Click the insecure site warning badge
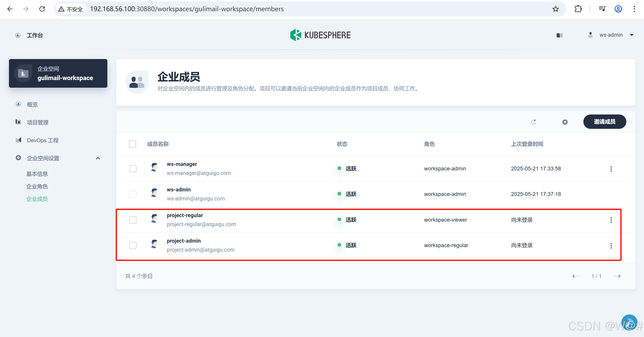This screenshot has height=337, width=644. coord(71,9)
